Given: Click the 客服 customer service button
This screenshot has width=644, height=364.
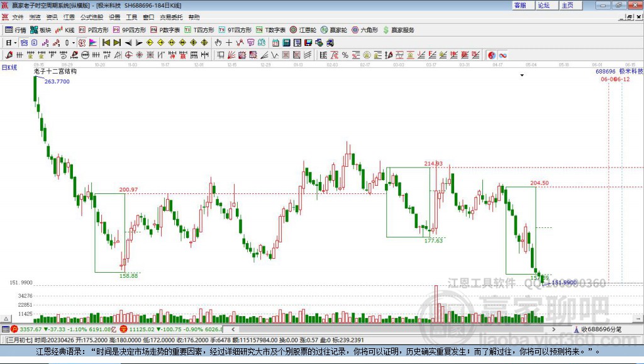Looking at the screenshot, I should click(521, 5).
